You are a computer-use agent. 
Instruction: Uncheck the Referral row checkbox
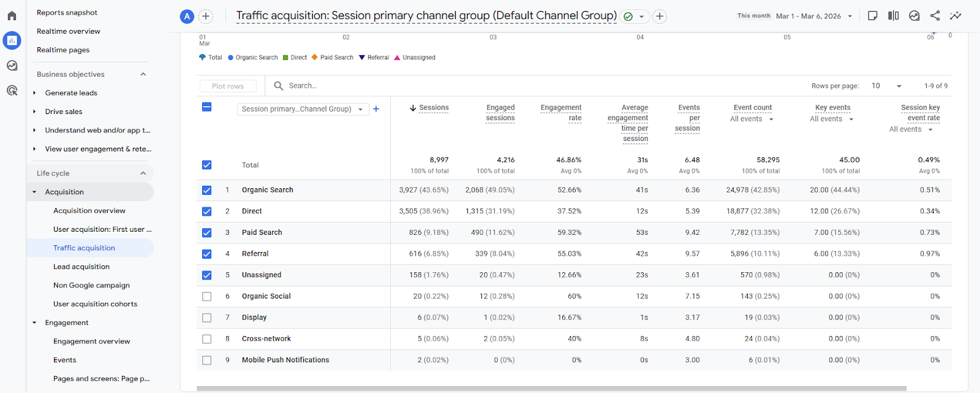207,254
